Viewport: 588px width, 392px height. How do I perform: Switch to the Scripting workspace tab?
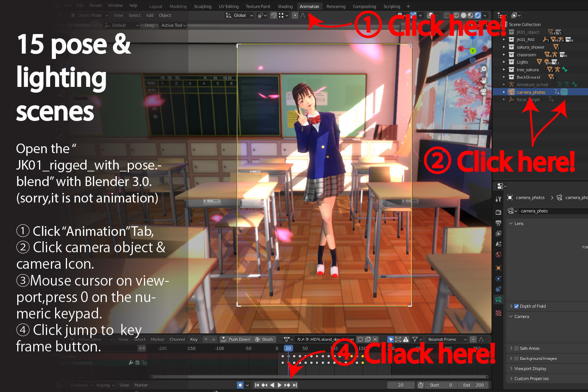click(x=392, y=7)
